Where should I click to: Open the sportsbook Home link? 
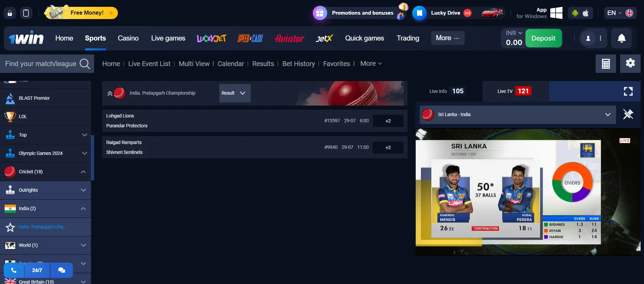pyautogui.click(x=111, y=64)
